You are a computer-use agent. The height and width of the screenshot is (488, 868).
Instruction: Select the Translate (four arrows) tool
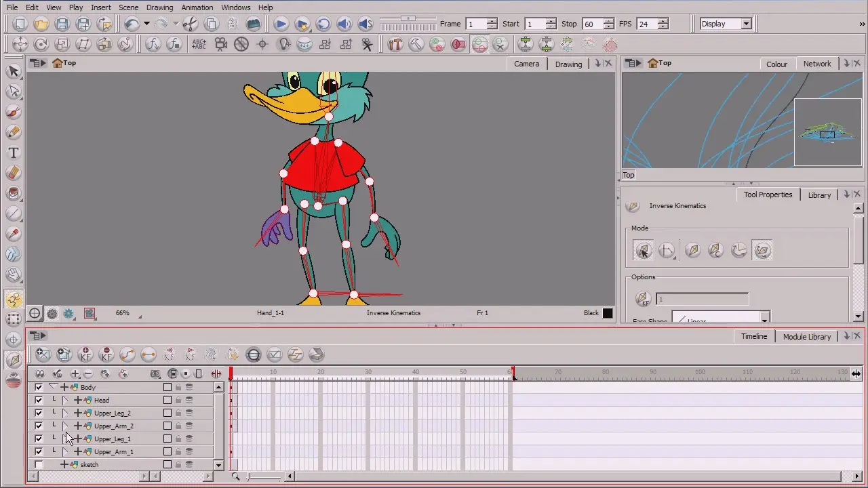point(20,44)
